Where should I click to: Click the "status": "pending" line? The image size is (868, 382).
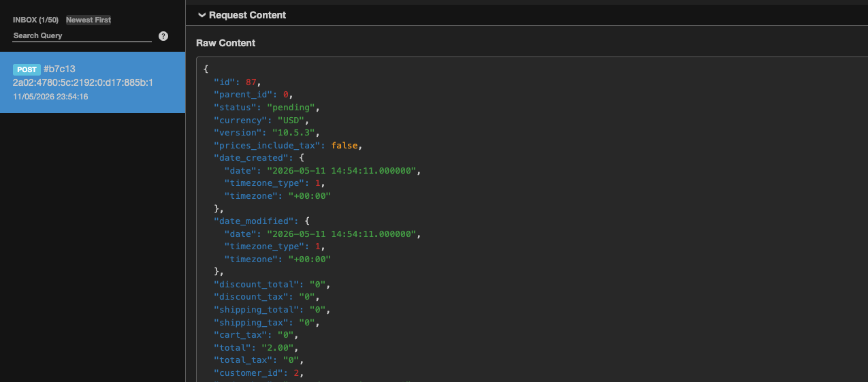(267, 108)
